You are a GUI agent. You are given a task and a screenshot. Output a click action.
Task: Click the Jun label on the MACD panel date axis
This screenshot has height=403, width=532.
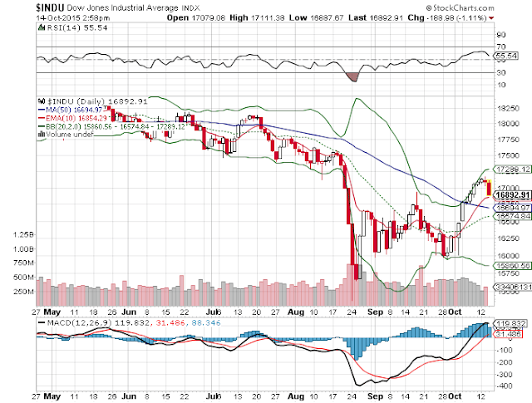click(x=129, y=396)
